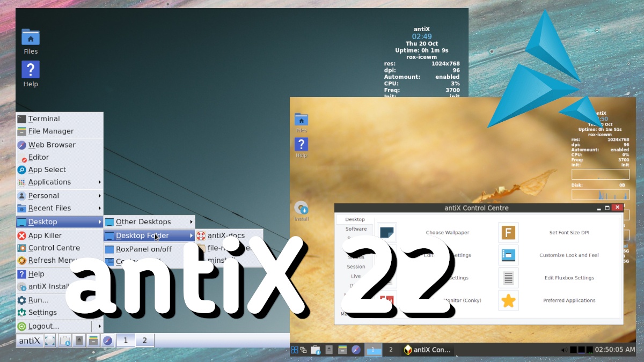Toggle RoxPanel on/off in the Desktop submenu
Viewport: 644px width, 362px height.
coord(149,249)
